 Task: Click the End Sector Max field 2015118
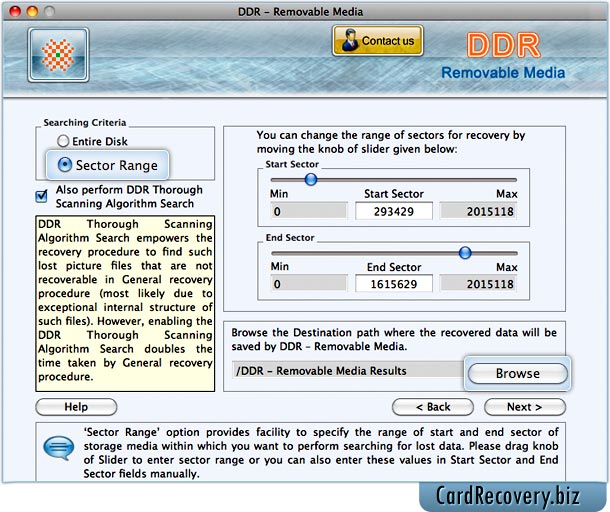point(478,284)
